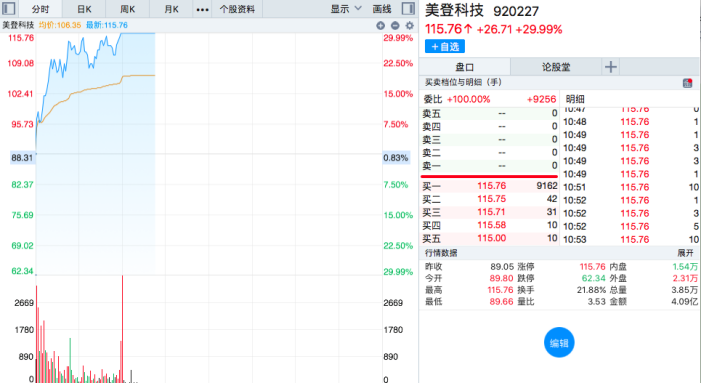Click the tall red volume bar at limit-up
Image resolution: width=701 pixels, height=383 pixels.
coord(122,328)
